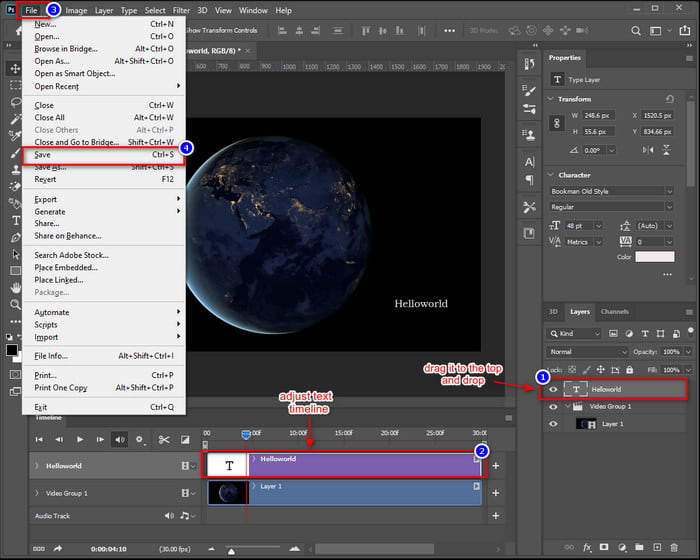
Task: Add layer style with the fx icon
Action: 587,548
